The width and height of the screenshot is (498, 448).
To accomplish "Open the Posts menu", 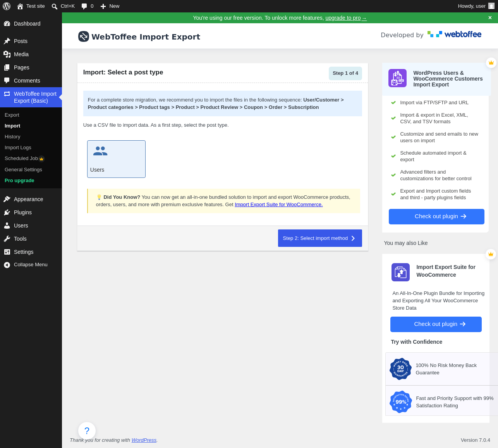I will (x=31, y=41).
